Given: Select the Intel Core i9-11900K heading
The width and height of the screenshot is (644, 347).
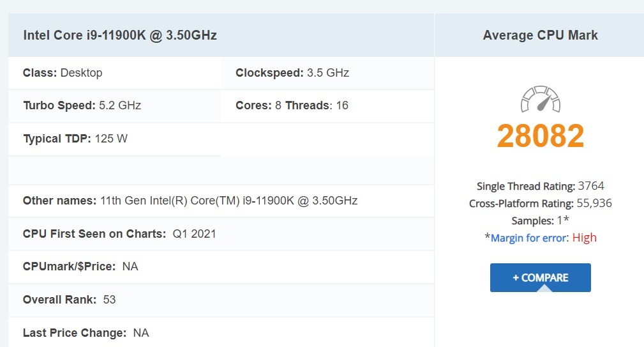Looking at the screenshot, I should [120, 35].
